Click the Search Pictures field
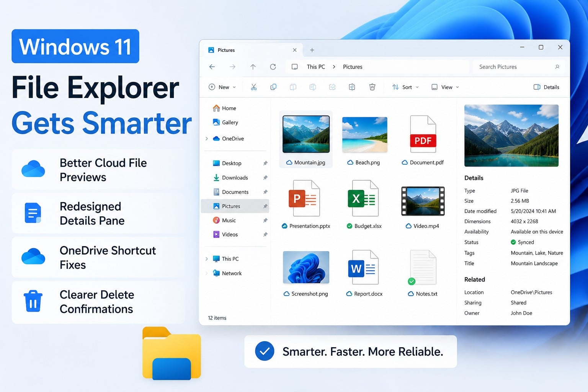 tap(519, 67)
